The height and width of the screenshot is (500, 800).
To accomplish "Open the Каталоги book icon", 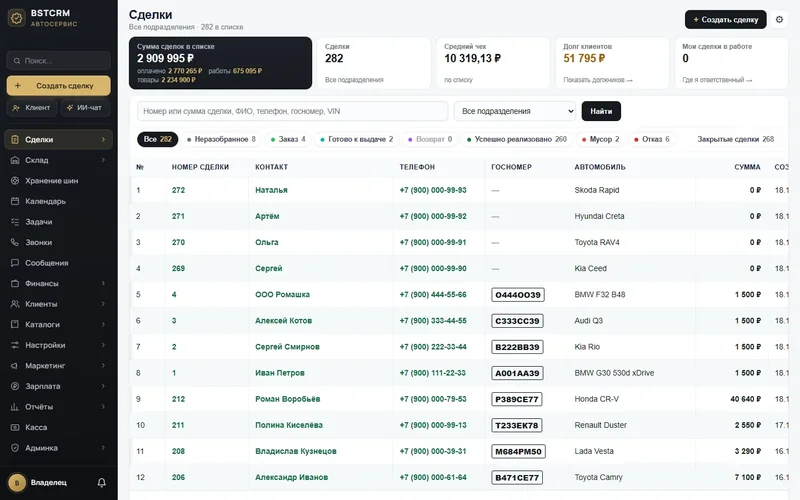I will 15,324.
